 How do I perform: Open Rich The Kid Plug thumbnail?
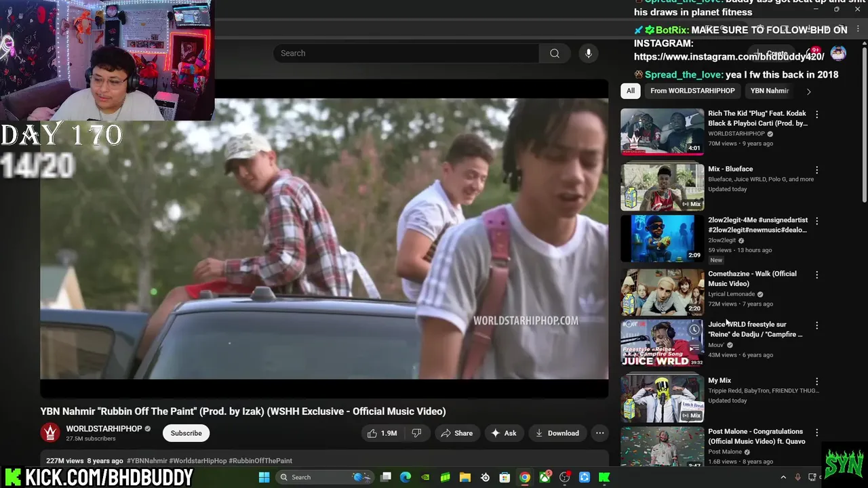coord(663,132)
